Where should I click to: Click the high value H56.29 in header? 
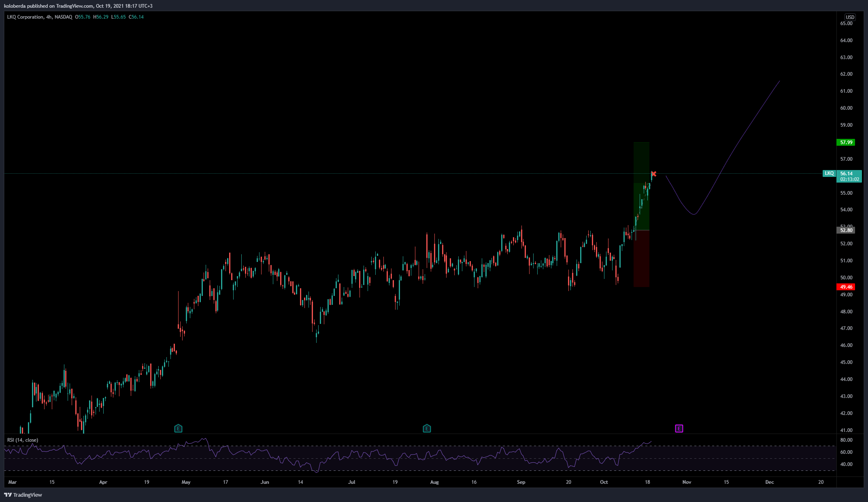(101, 17)
